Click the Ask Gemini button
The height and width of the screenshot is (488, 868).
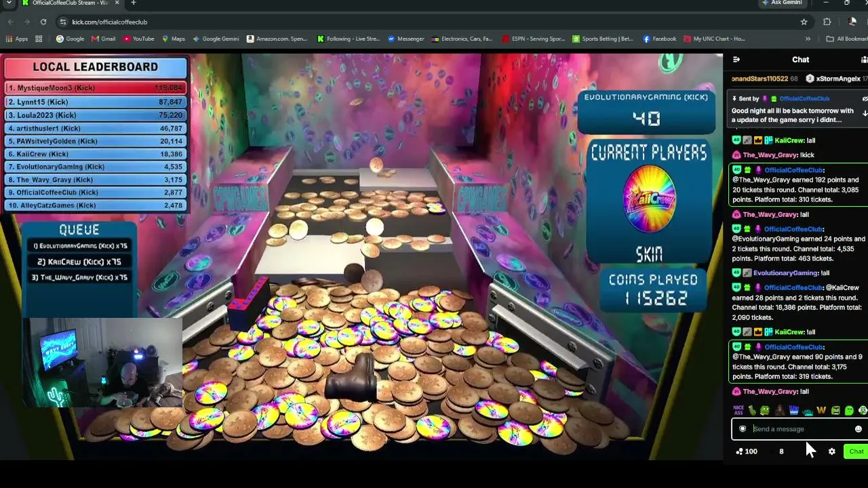point(781,3)
